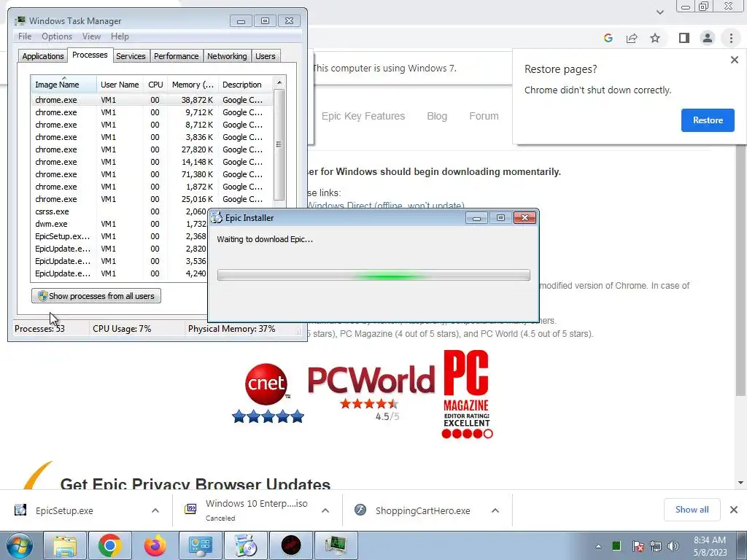Click the process list scroll up arrow

pyautogui.click(x=279, y=82)
